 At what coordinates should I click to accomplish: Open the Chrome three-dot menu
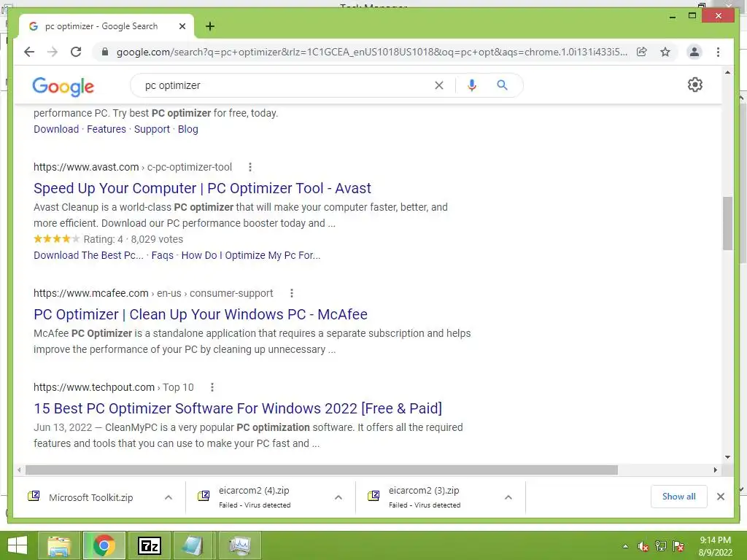point(718,52)
